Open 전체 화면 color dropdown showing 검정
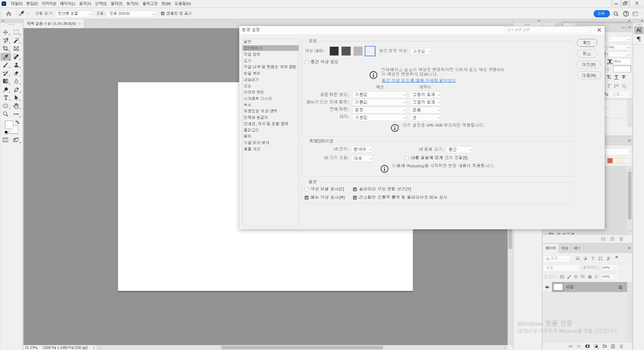The height and width of the screenshot is (350, 644). (380, 110)
